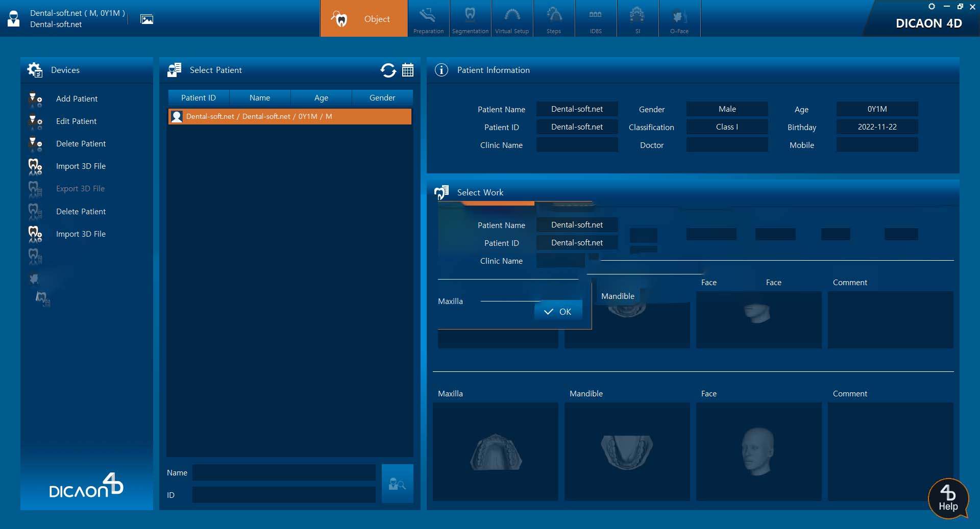980x529 pixels.
Task: Click the refresh patient list icon
Action: (x=388, y=70)
